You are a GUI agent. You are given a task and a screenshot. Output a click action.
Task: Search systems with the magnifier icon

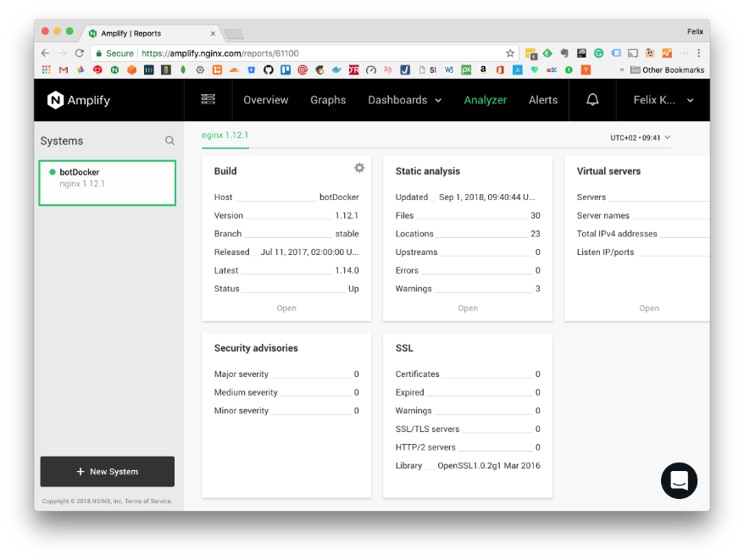[x=169, y=141]
